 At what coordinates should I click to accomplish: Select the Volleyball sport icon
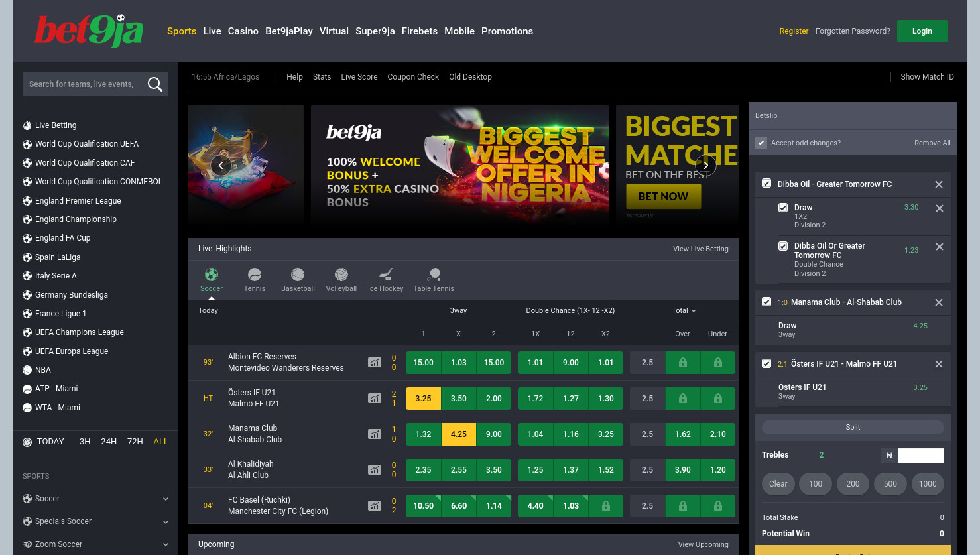pos(341,280)
